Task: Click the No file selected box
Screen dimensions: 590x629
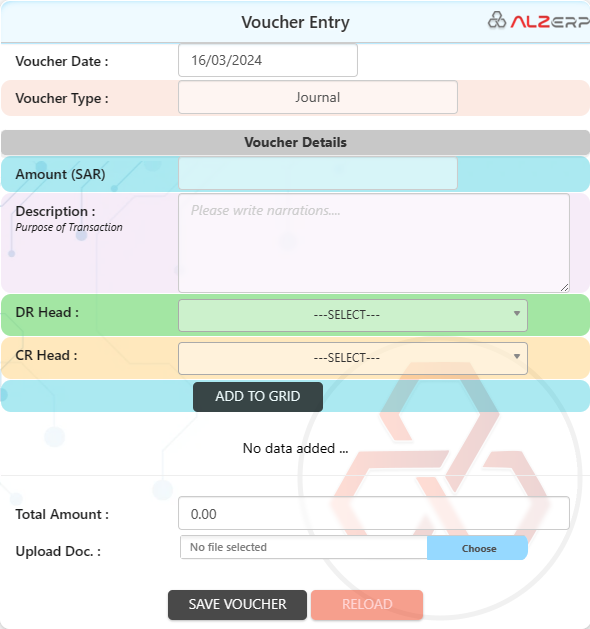Action: click(x=304, y=547)
